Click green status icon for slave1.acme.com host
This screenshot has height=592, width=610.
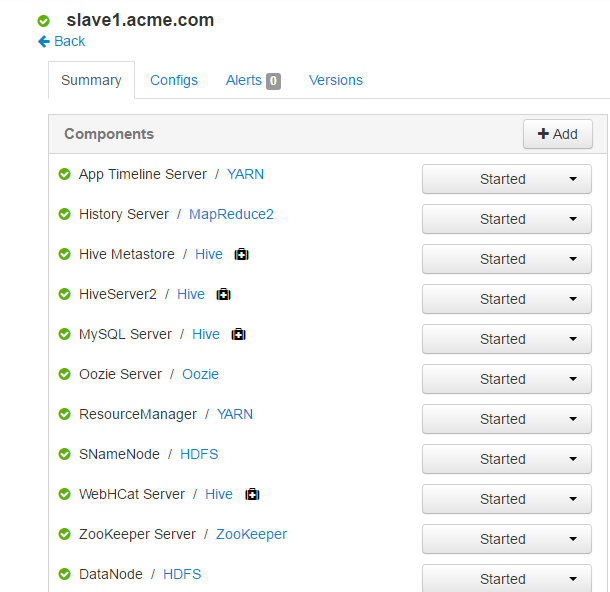click(44, 21)
